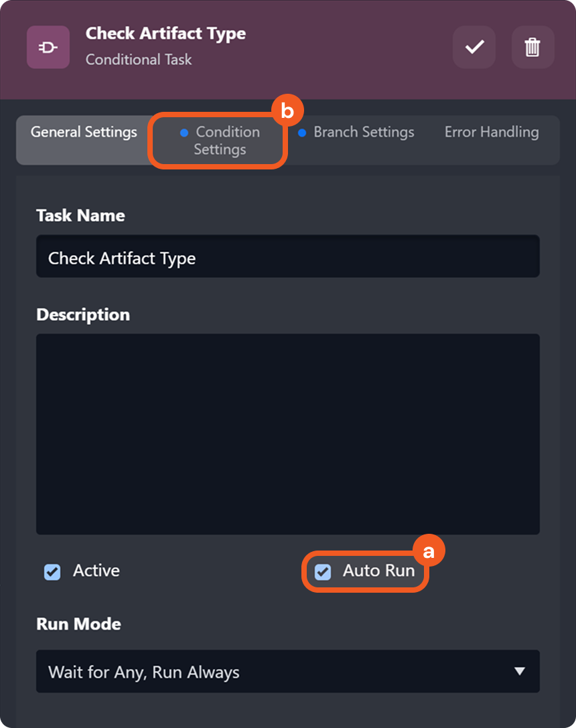The image size is (576, 728).
Task: Click the Conditional Task type icon
Action: coord(48,47)
